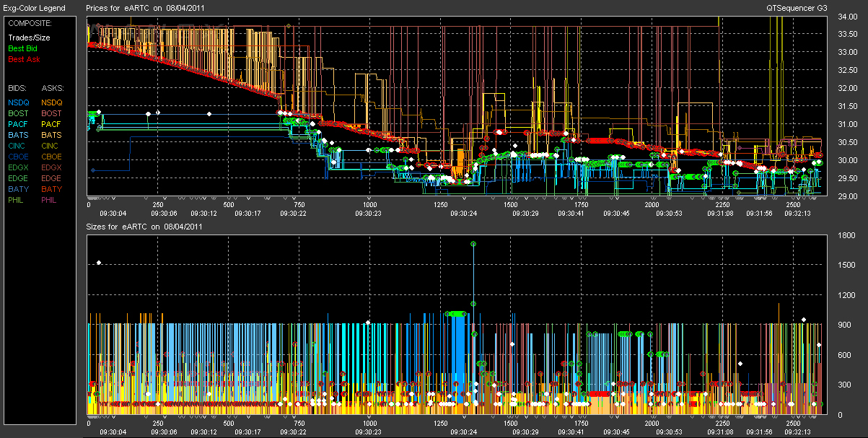Pick BOST in the ASKS column
The height and width of the screenshot is (438, 868).
tap(52, 113)
